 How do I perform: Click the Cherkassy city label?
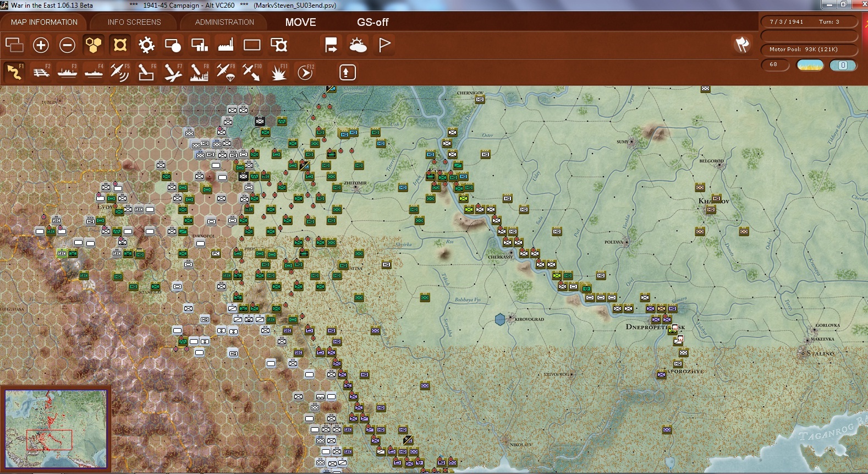pyautogui.click(x=500, y=257)
